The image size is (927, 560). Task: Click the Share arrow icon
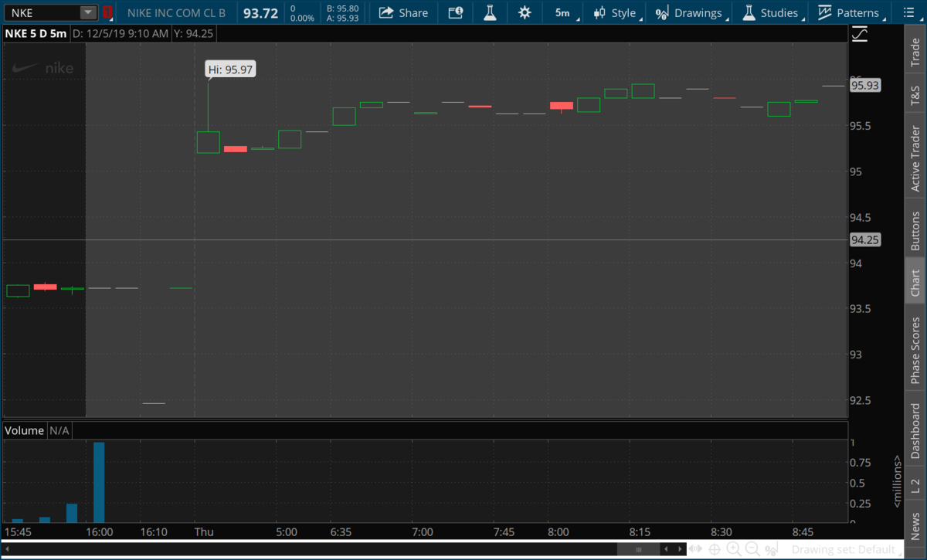[x=386, y=12]
